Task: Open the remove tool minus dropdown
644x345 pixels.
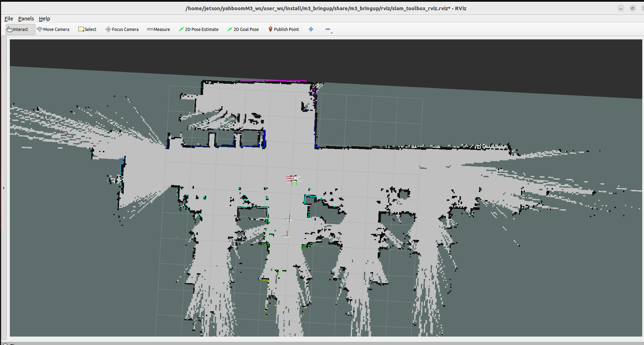Action: click(x=328, y=30)
